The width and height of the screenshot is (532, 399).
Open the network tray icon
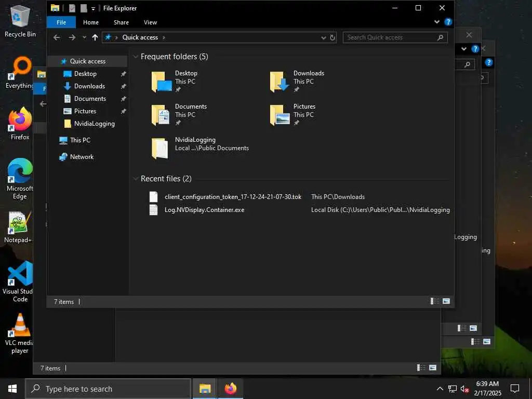452,389
